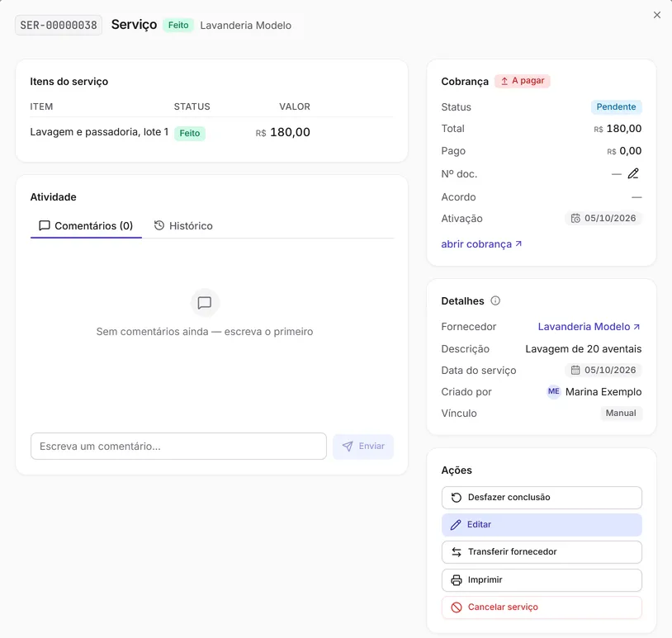Click the STATUS column header
This screenshot has width=672, height=638.
pos(192,106)
